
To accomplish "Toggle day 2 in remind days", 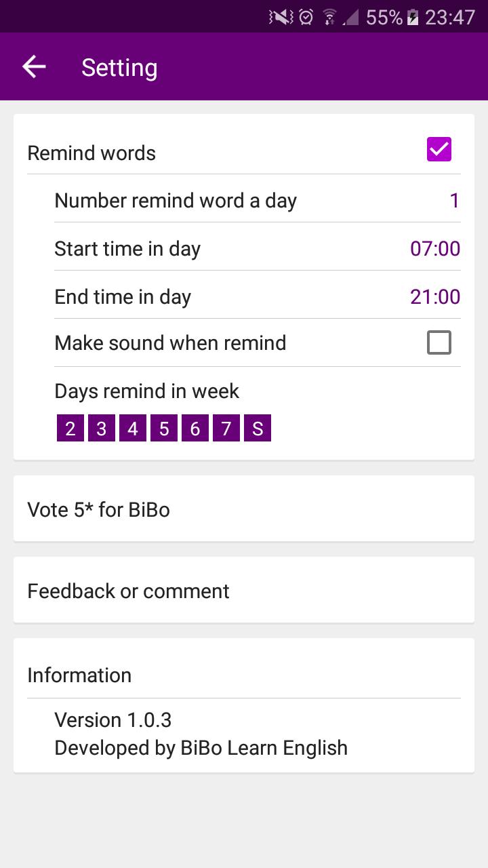I will 70,429.
